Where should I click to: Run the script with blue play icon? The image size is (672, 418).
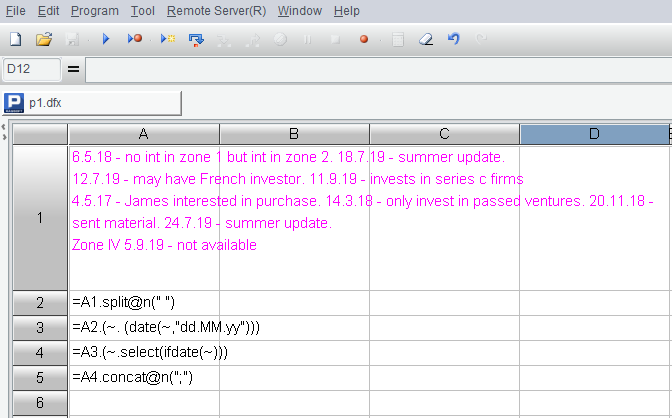(105, 39)
